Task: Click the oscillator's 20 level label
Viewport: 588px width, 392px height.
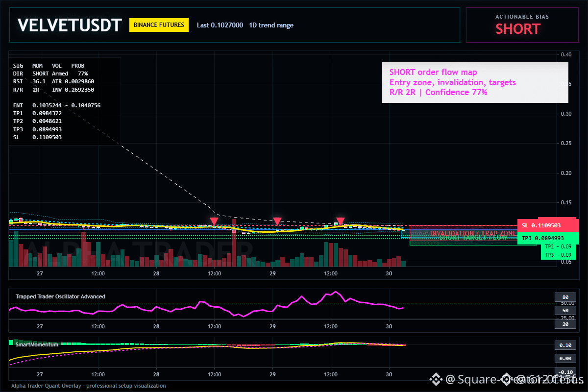Action: (564, 324)
